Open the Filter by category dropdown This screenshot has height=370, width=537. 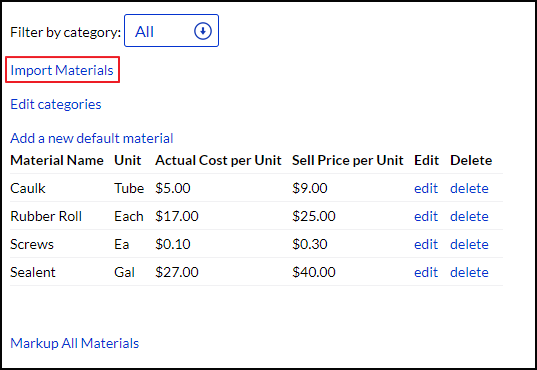tap(171, 30)
